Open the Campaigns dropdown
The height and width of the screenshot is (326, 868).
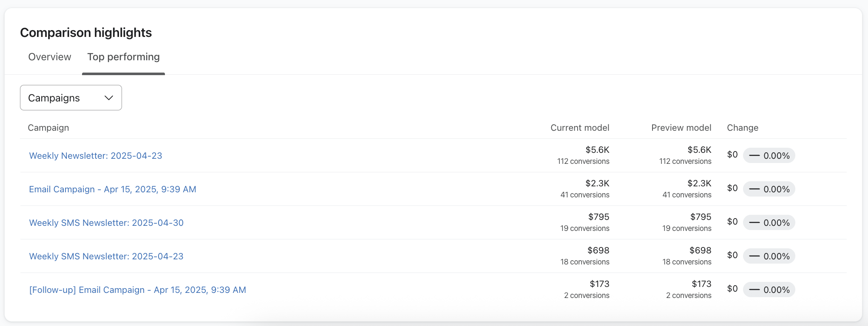[71, 98]
